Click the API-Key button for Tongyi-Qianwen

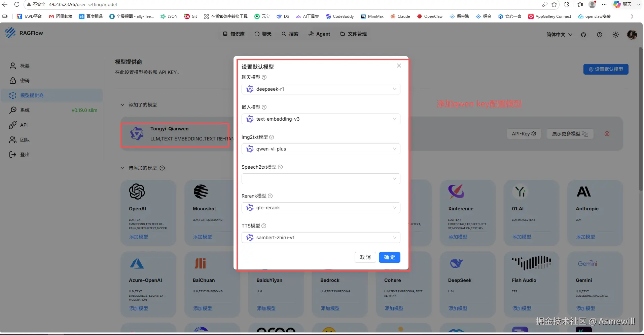(524, 134)
